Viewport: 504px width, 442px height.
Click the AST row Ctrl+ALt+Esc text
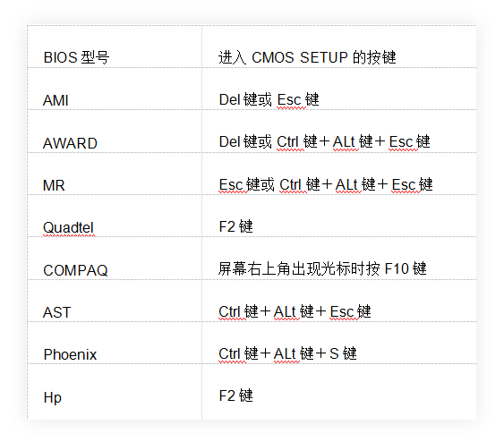295,311
